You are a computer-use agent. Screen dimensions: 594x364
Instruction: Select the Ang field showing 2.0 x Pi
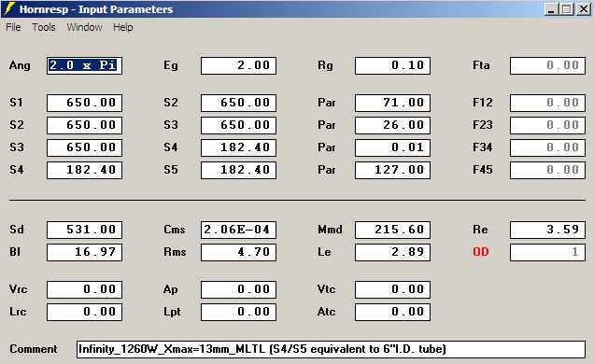click(84, 65)
